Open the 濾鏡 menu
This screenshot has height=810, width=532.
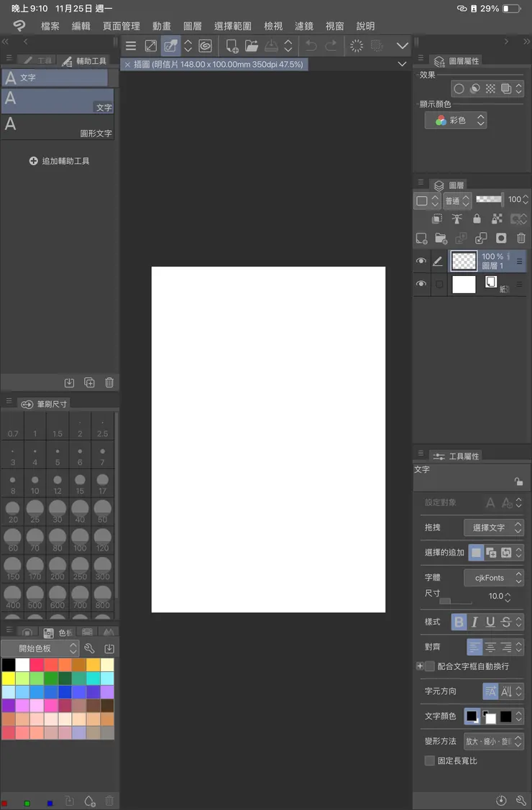click(x=304, y=26)
